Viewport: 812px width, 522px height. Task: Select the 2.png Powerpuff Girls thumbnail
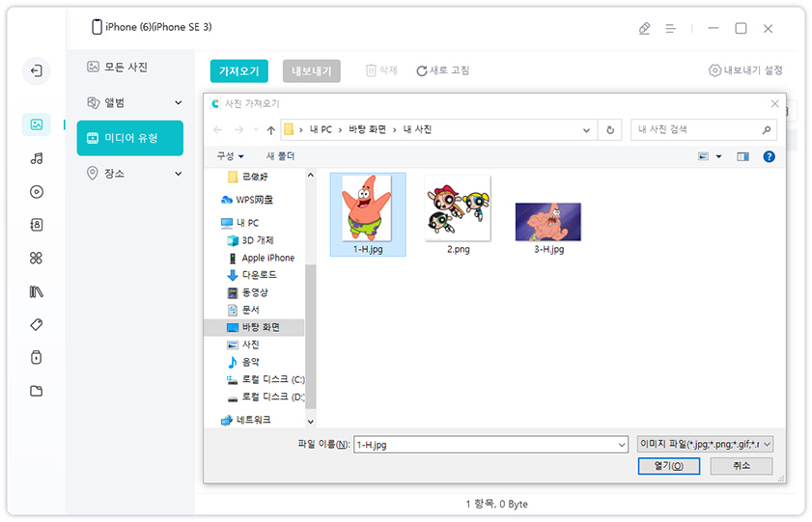[458, 214]
